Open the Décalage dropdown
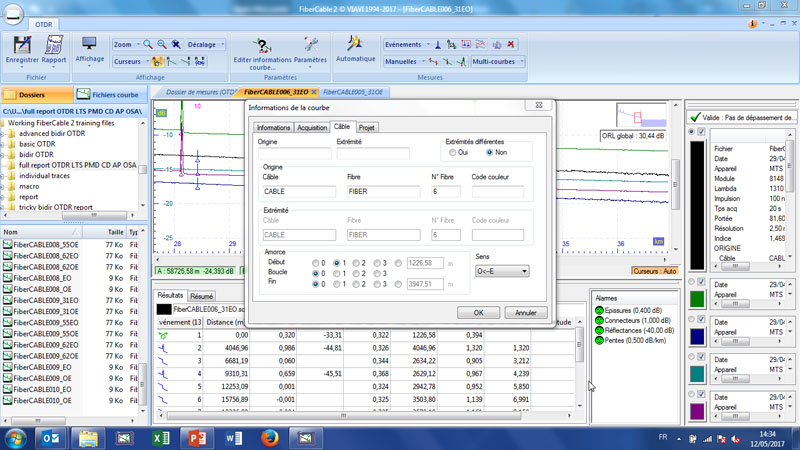The width and height of the screenshot is (800, 450). 206,44
